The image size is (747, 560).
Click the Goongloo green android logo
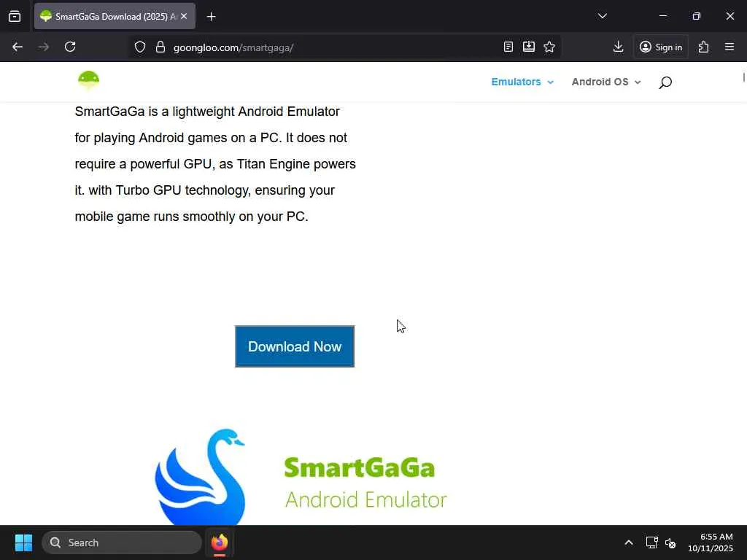click(88, 80)
